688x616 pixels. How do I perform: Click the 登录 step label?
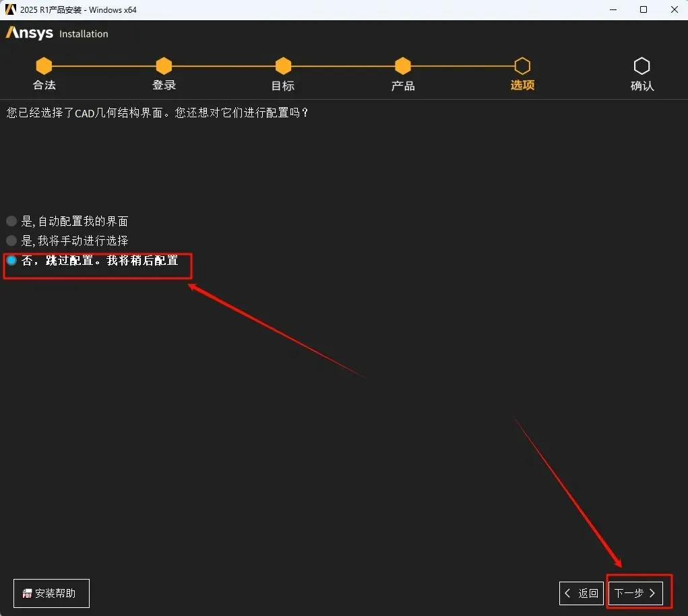point(164,85)
